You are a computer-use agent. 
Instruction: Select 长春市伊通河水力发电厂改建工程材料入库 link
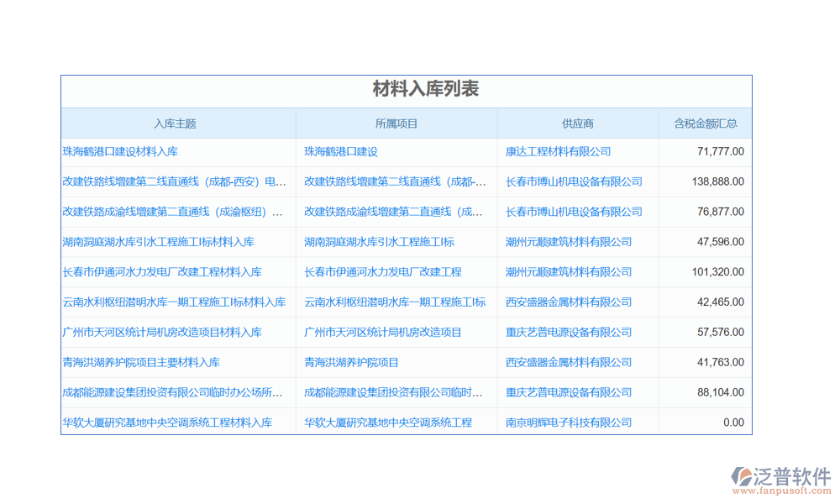coord(162,272)
